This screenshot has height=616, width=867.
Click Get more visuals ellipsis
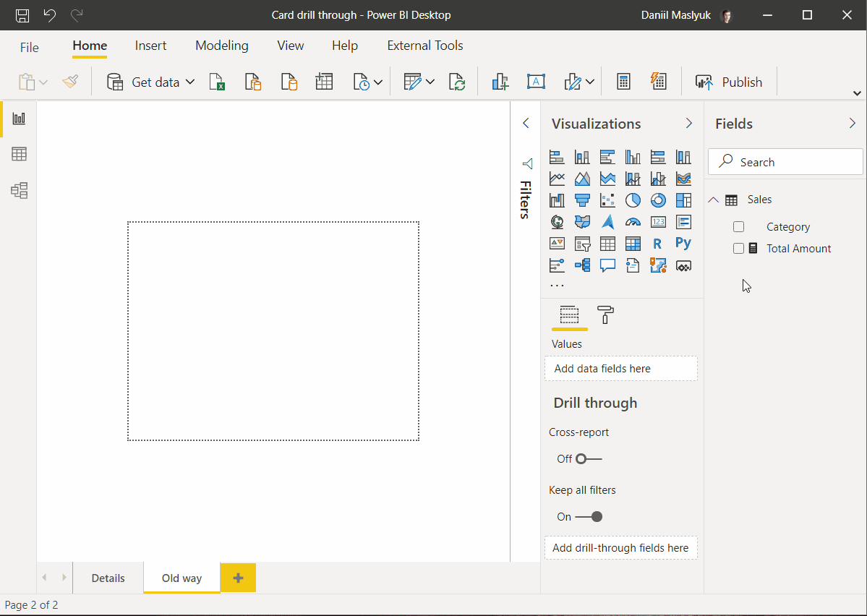click(557, 286)
